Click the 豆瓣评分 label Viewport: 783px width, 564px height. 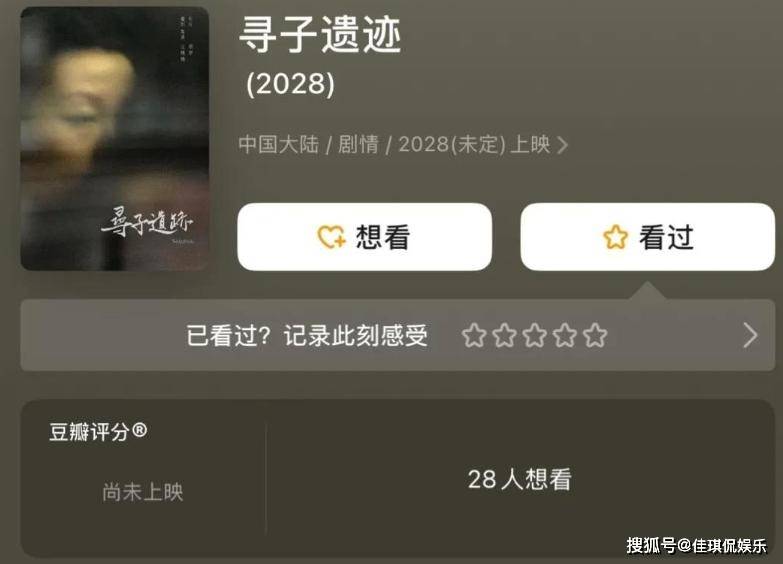[x=90, y=432]
